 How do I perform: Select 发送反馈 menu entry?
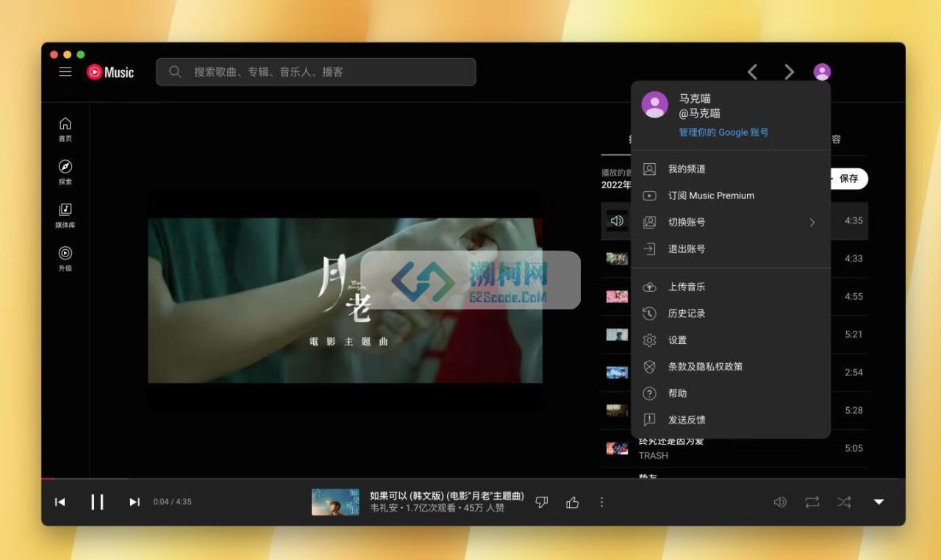click(731, 420)
